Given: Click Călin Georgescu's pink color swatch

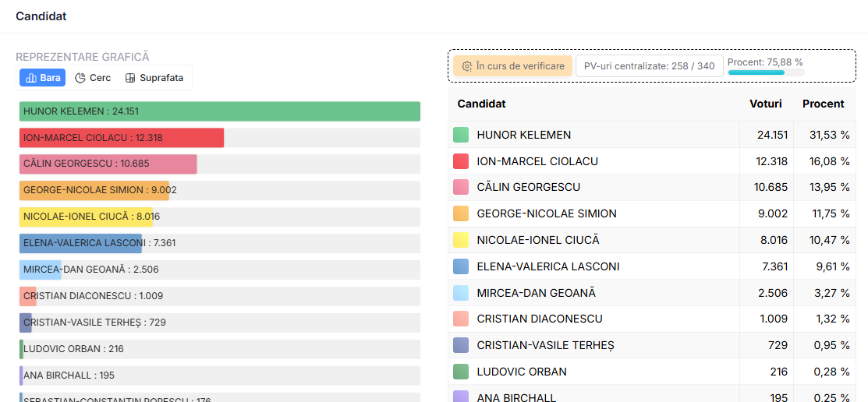Looking at the screenshot, I should (461, 187).
